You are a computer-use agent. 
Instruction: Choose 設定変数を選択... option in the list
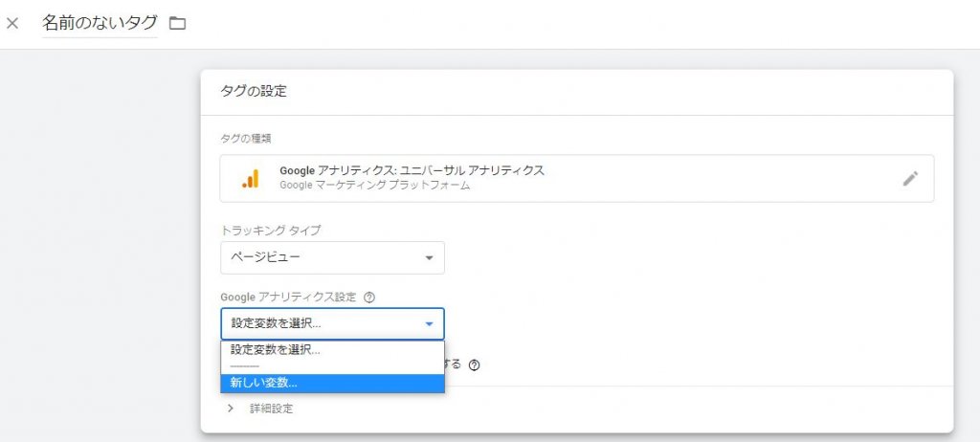[332, 350]
